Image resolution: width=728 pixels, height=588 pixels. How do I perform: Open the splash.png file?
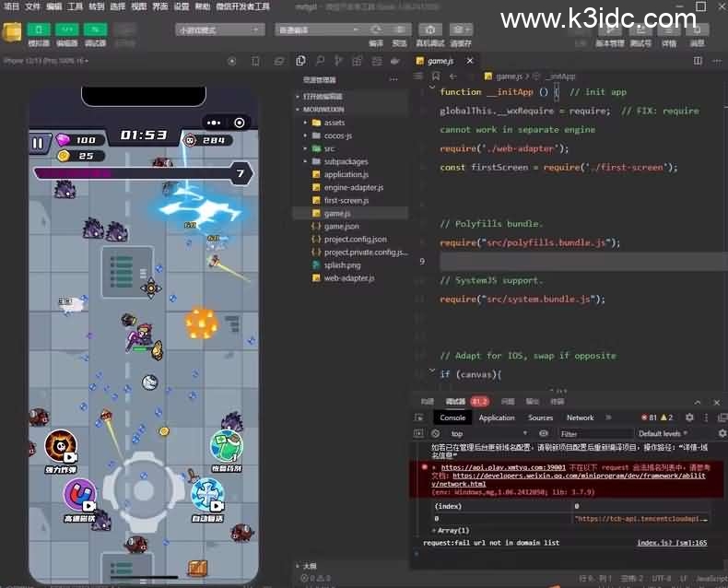coord(342,265)
